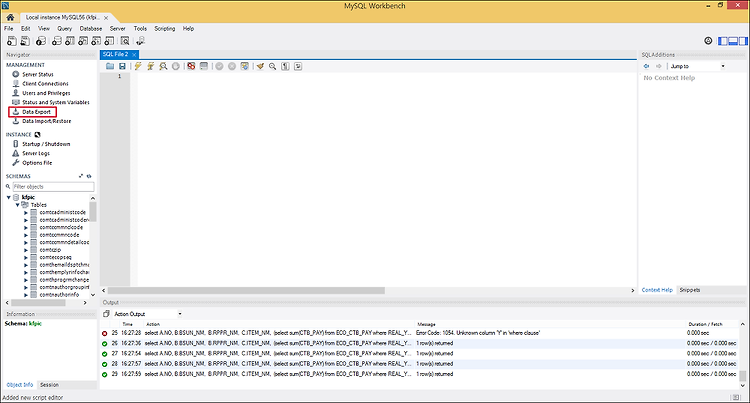
Task: Click the home screen icon
Action: click(10, 17)
